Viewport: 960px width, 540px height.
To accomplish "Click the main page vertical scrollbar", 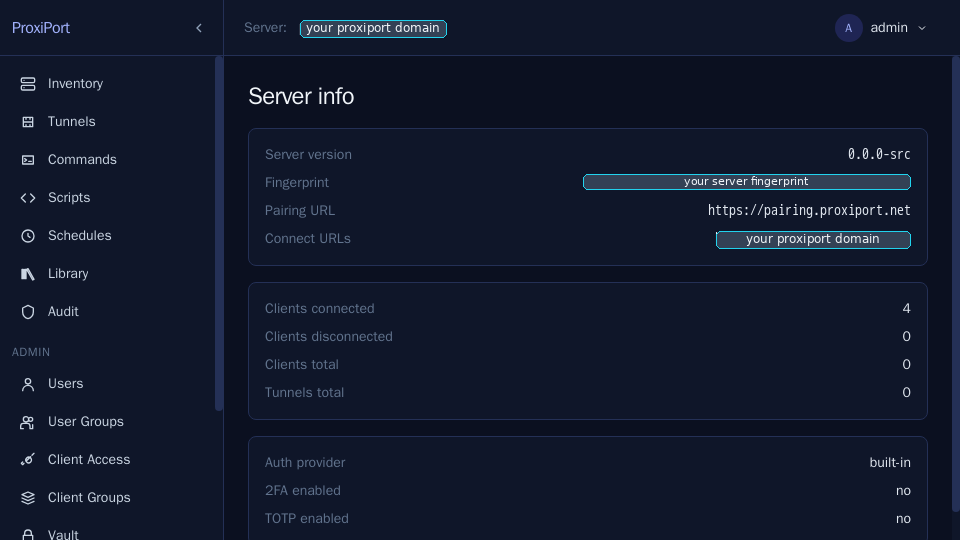I will [956, 284].
